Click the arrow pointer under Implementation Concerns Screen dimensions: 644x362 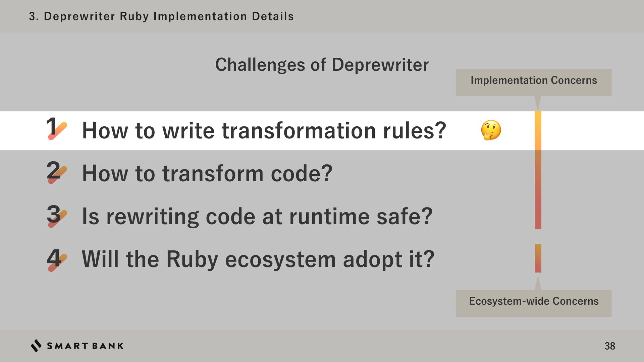(x=538, y=103)
